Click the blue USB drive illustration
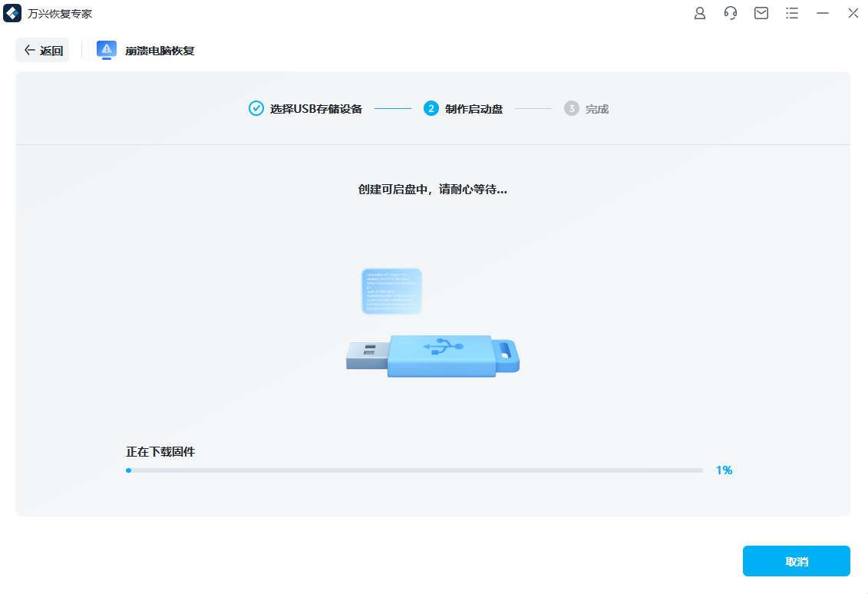 434,355
